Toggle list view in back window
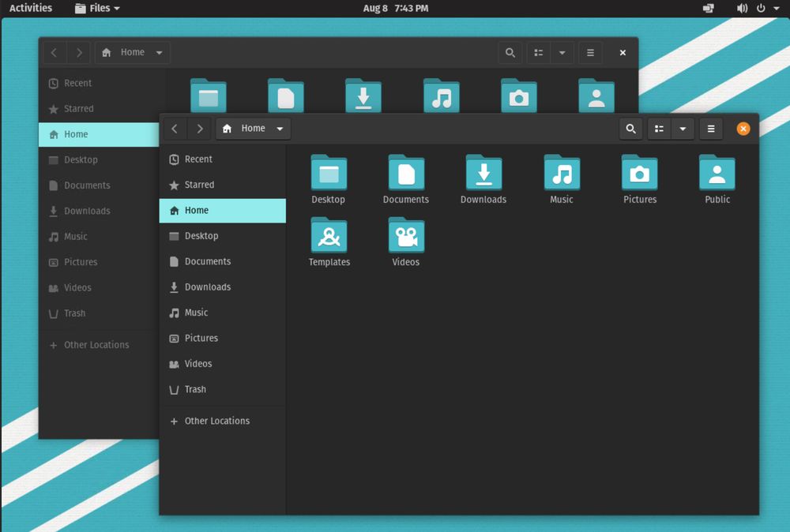Viewport: 790px width, 532px height. [x=539, y=53]
